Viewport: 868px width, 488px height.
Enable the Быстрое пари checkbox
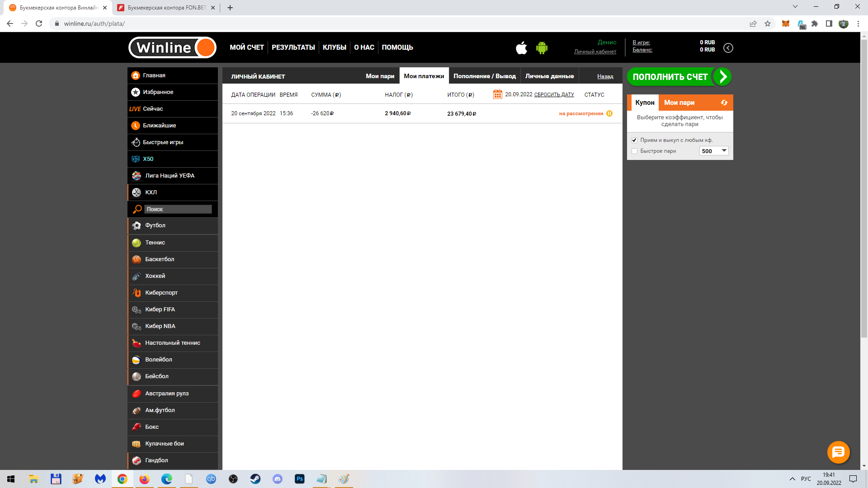coord(634,151)
